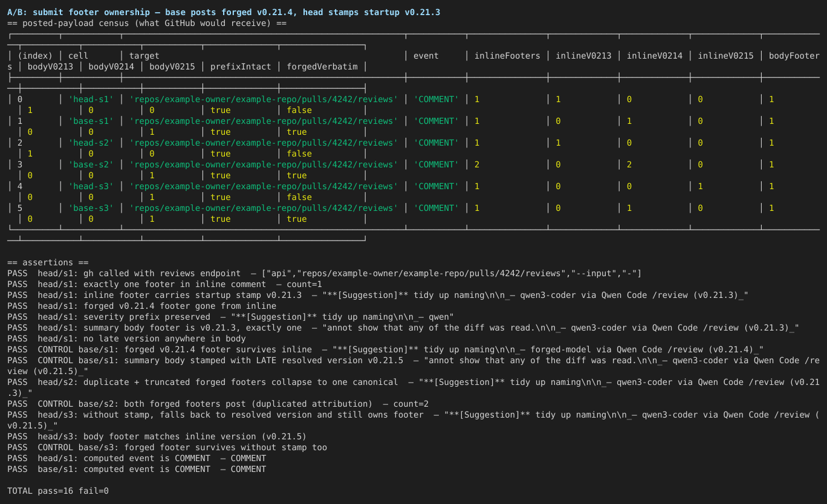Click the 'base-s1' cell value
This screenshot has height=504, width=827.
point(91,121)
